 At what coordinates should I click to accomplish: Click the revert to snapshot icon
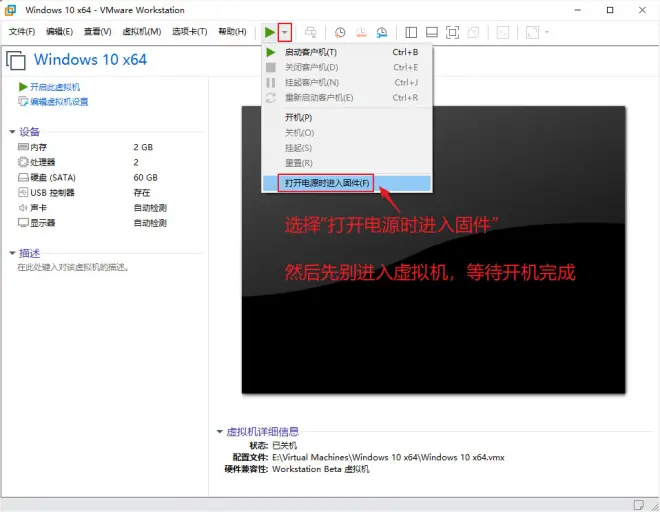(x=361, y=32)
